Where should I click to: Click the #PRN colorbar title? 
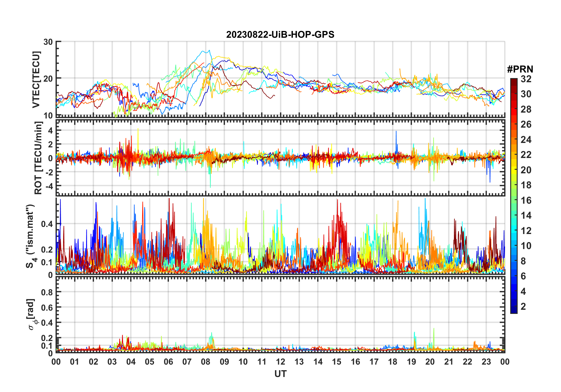520,69
